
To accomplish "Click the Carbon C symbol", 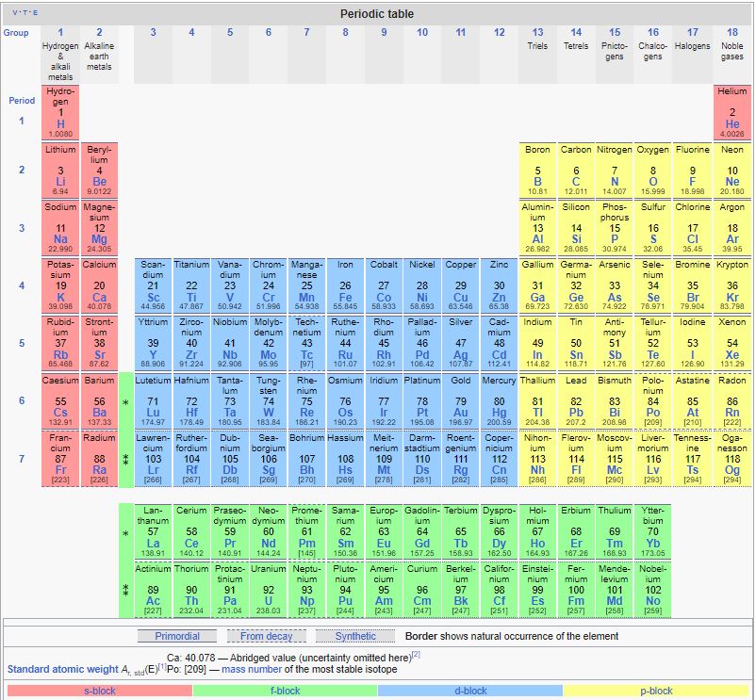I will (x=576, y=182).
